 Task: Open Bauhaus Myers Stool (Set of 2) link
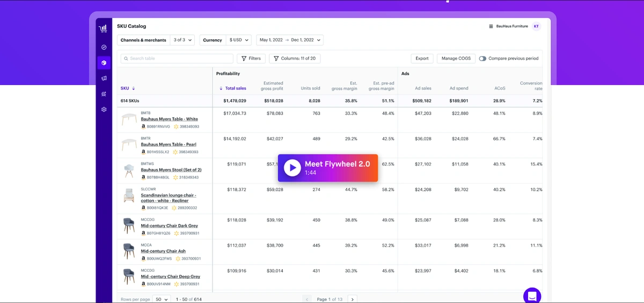tap(171, 169)
